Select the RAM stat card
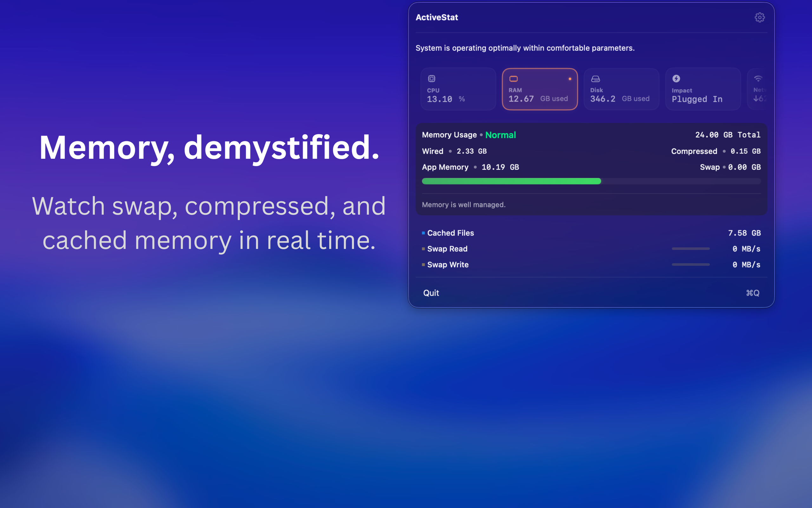This screenshot has height=508, width=812. (540, 89)
